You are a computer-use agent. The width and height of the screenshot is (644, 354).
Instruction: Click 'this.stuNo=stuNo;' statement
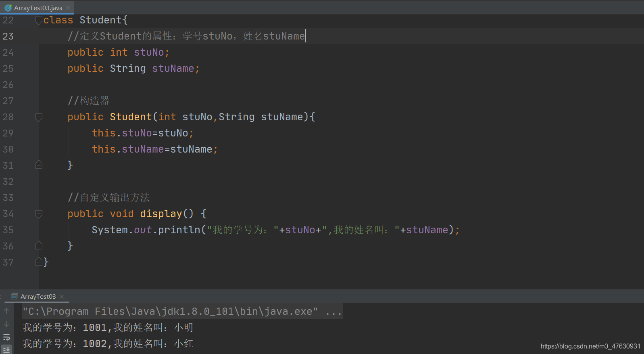pos(143,133)
